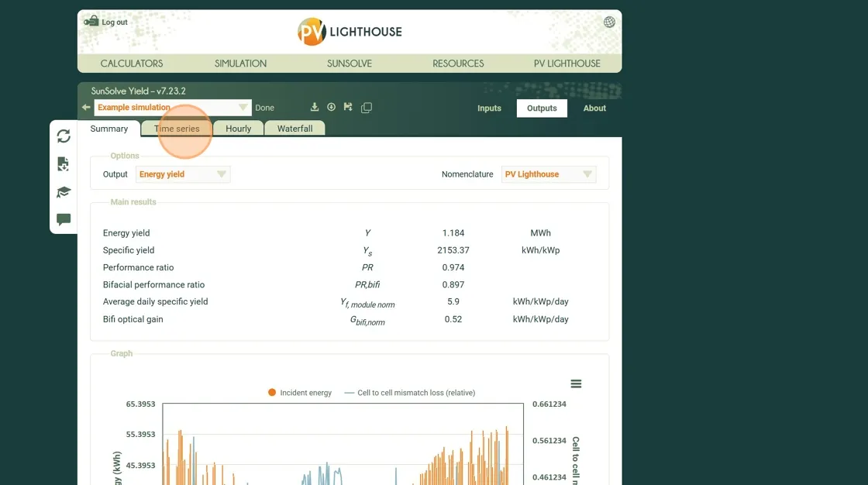Expand the Example simulation dropdown
Image resolution: width=868 pixels, height=485 pixels.
click(243, 108)
